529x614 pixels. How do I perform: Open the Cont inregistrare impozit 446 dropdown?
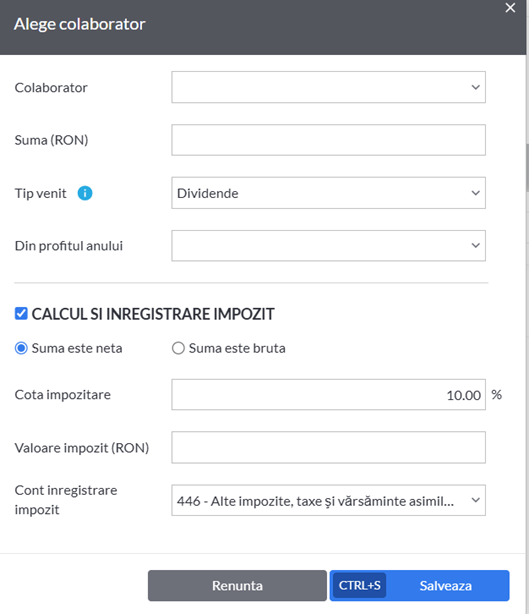point(328,500)
